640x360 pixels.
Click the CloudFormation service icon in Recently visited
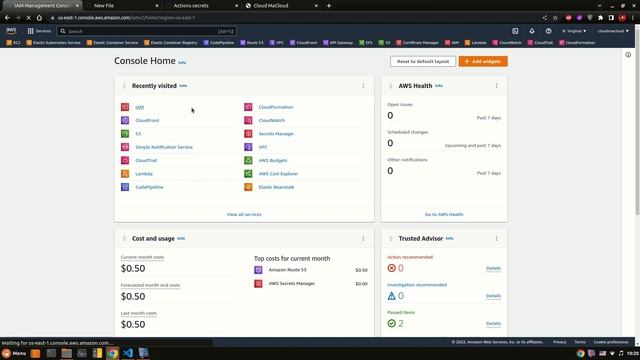pos(248,107)
